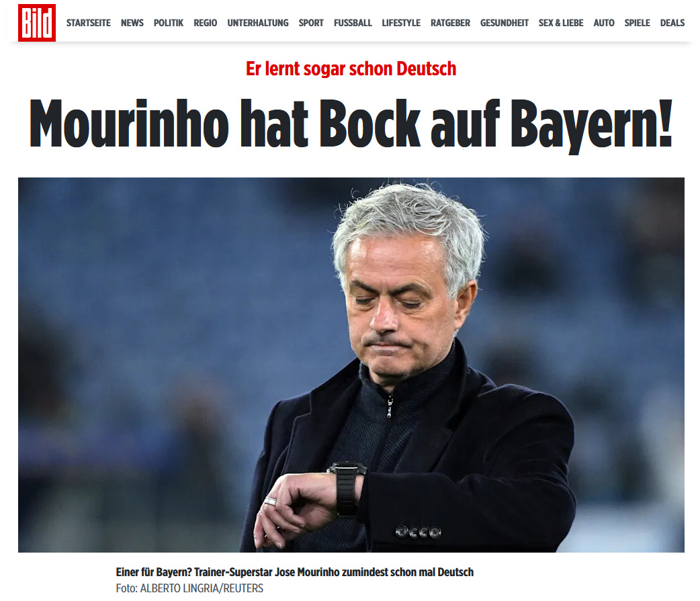700x601 pixels.
Task: Click the photo caption Einer für Bayern
Action: tap(295, 572)
